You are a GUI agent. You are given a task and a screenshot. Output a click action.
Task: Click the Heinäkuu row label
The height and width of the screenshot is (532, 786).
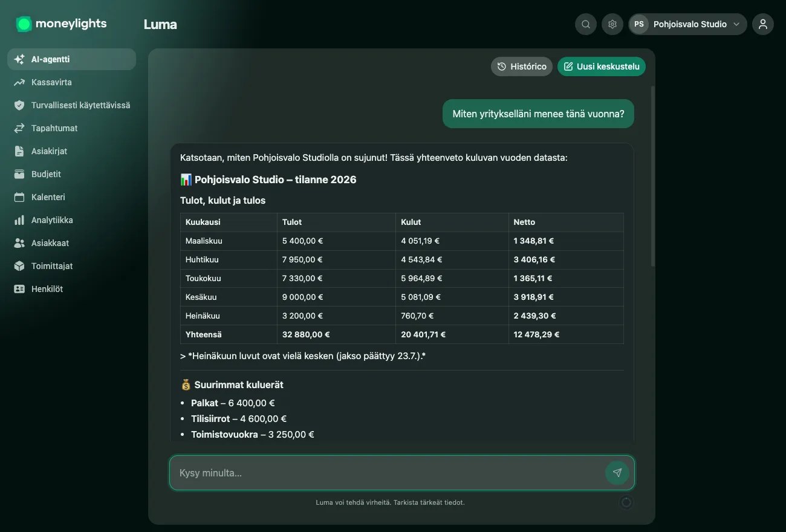(x=203, y=316)
